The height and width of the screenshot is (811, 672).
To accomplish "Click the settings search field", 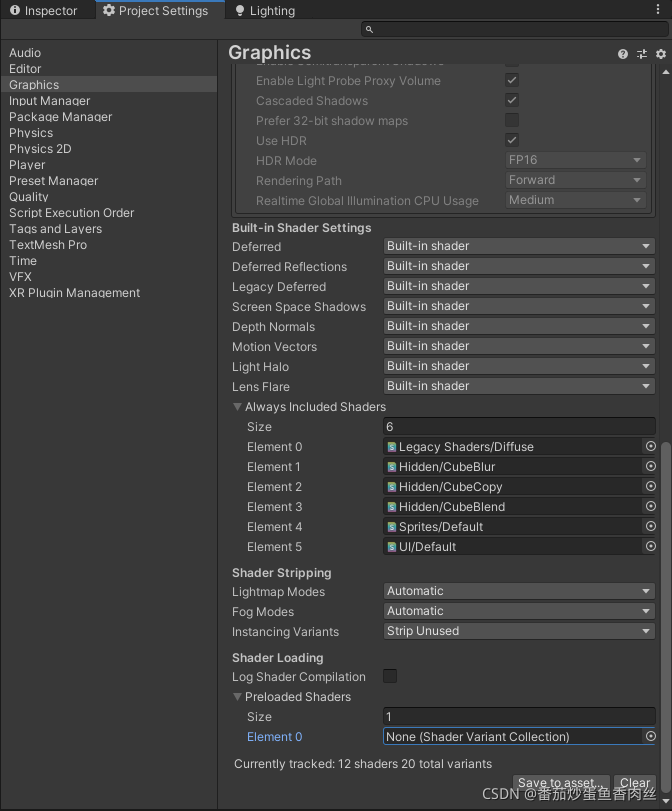I will (x=515, y=29).
